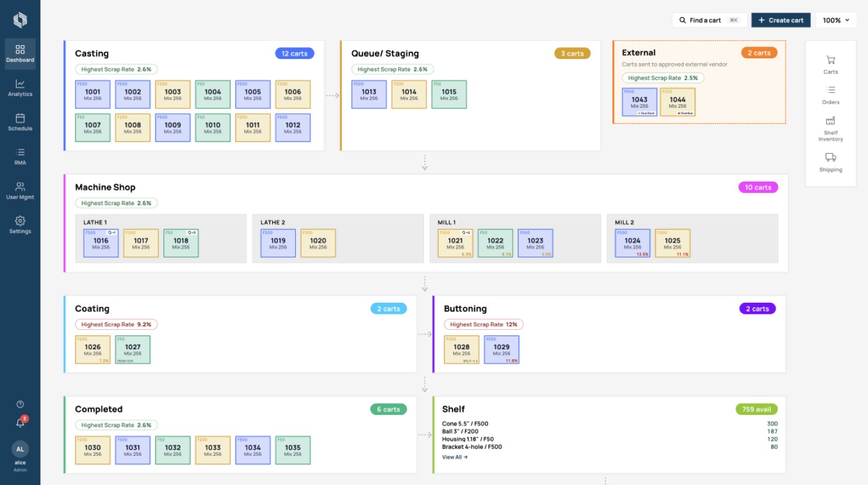
Task: Open Orders from right panel
Action: click(831, 95)
